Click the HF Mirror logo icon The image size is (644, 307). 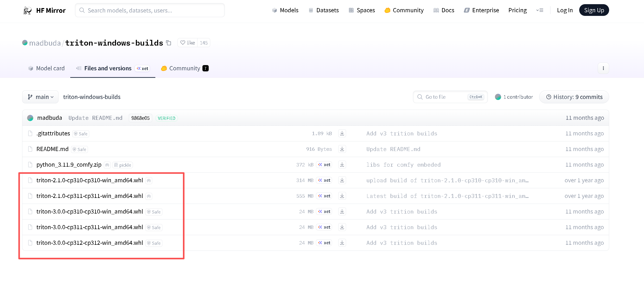coord(28,10)
